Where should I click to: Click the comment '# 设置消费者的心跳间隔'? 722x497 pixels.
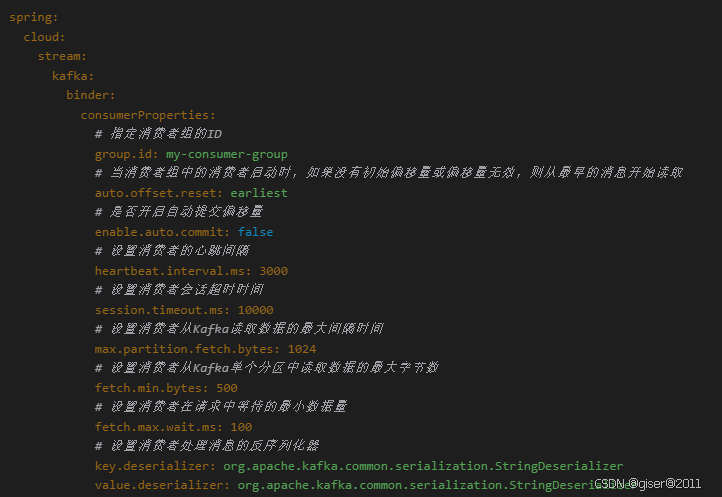[x=172, y=251]
